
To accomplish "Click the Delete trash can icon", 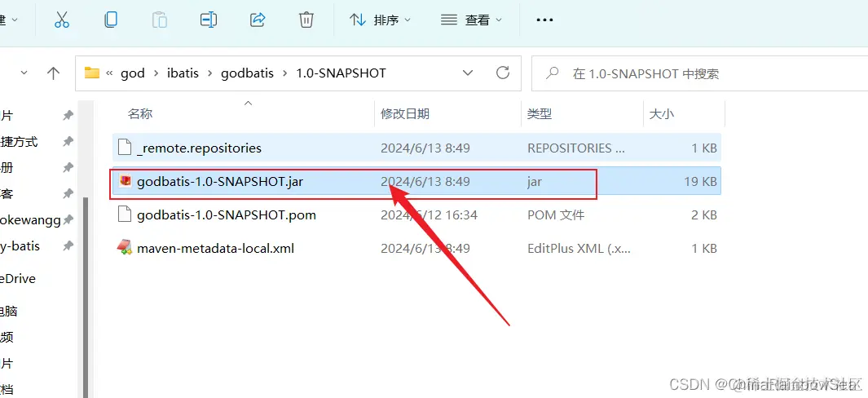I will [306, 20].
